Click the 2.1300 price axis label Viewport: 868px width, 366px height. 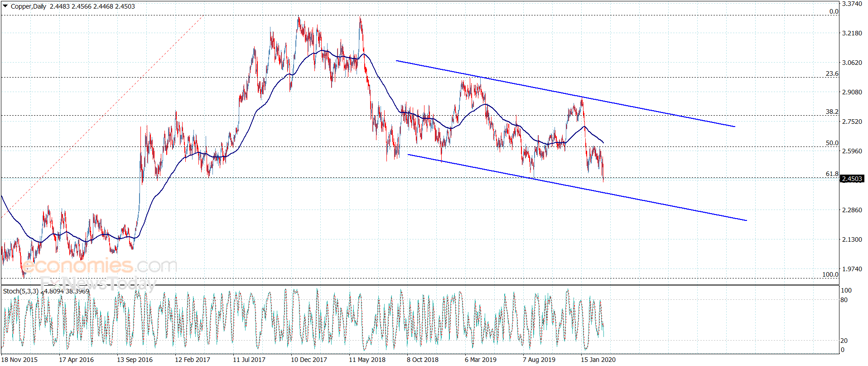(852, 239)
